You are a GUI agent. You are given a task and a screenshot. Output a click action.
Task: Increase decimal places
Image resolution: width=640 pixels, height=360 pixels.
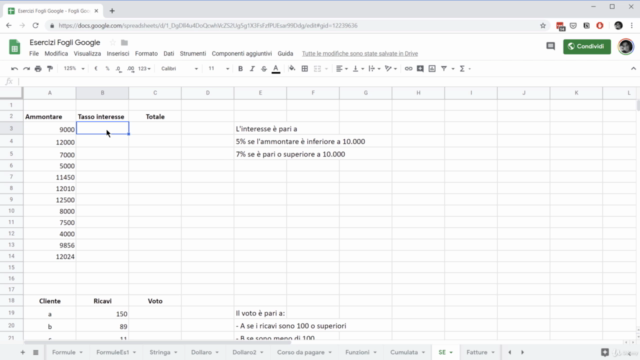coord(131,69)
